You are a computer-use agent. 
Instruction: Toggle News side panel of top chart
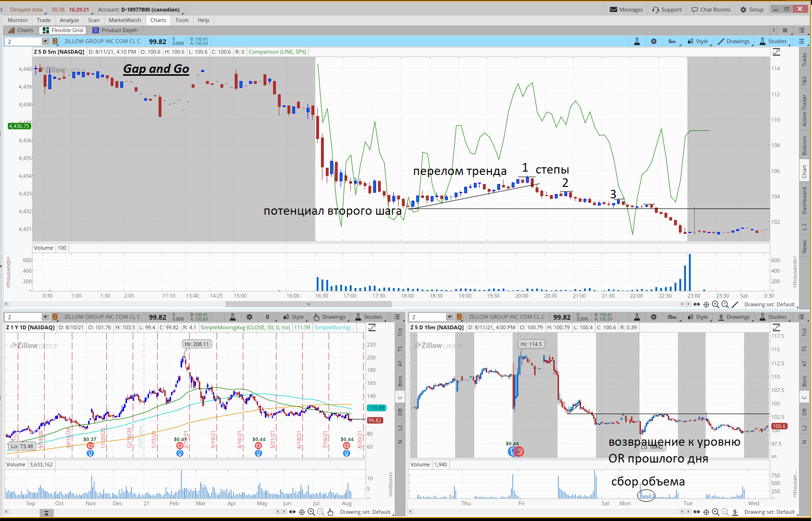(x=804, y=247)
